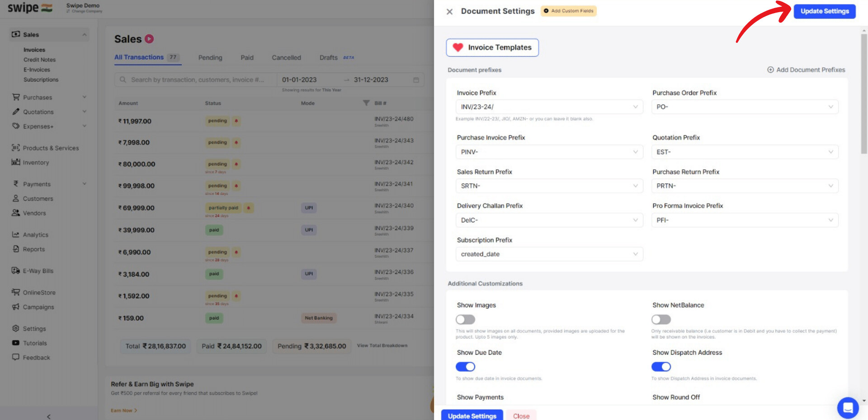Click the Campaigns megaphone icon
This screenshot has height=420, width=868.
click(x=16, y=307)
